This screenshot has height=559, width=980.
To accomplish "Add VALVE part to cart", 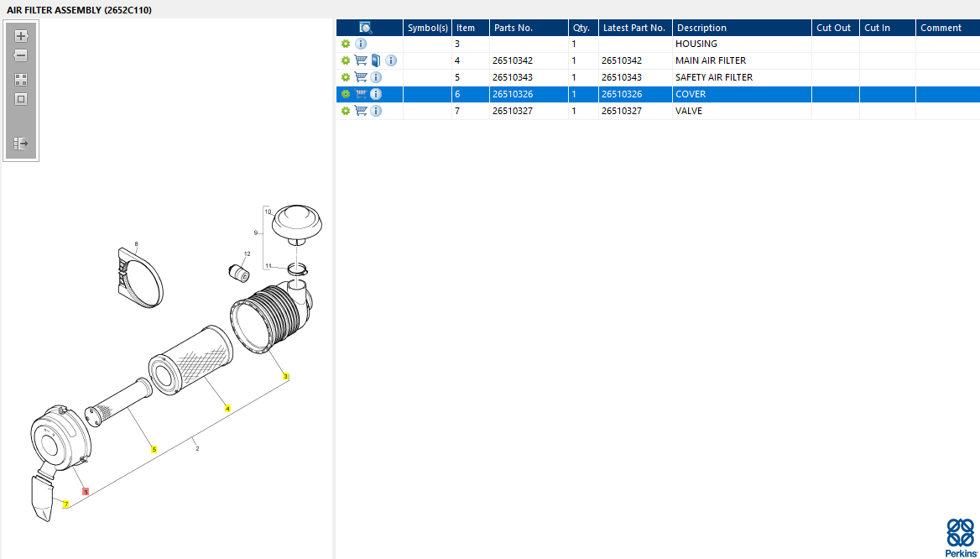I will point(361,111).
